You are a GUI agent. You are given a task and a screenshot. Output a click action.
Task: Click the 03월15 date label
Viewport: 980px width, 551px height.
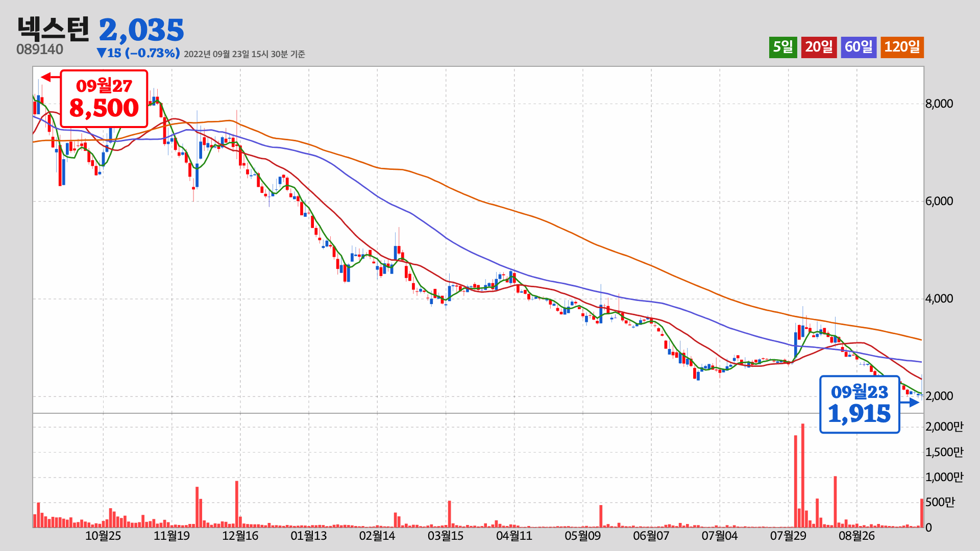tap(446, 536)
